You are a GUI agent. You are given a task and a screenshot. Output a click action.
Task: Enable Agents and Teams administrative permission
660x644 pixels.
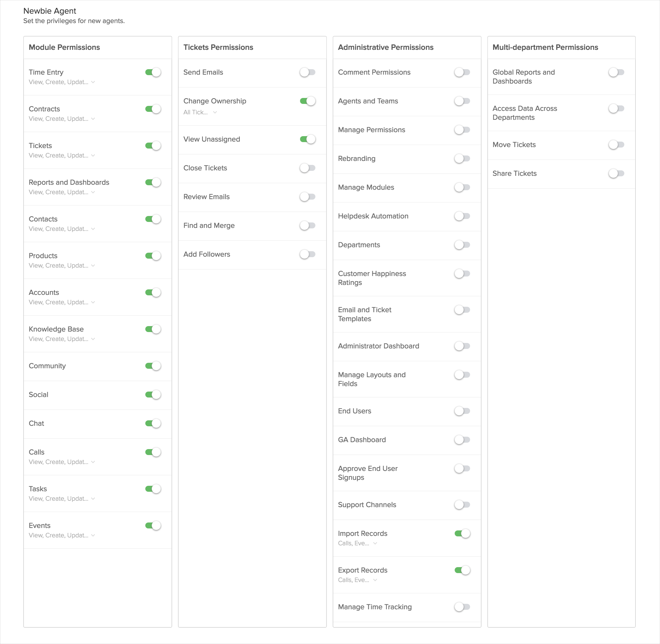point(462,101)
